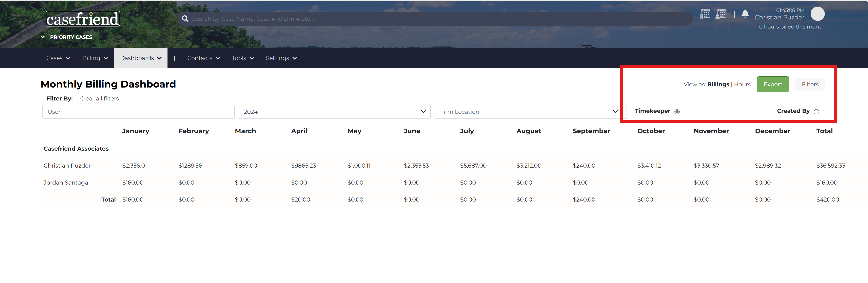Click the Jordan Santaga row name
868x283 pixels.
(x=66, y=183)
